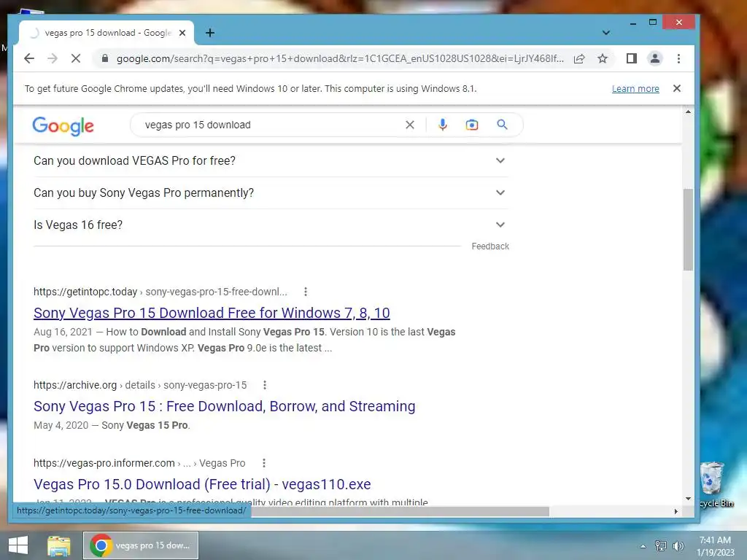Open the taskbar clock and date
The image size is (747, 560).
[x=715, y=546]
